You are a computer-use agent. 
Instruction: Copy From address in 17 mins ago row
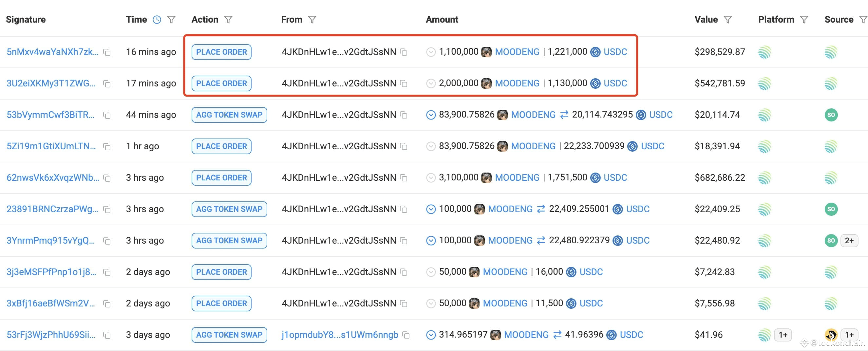pyautogui.click(x=404, y=84)
